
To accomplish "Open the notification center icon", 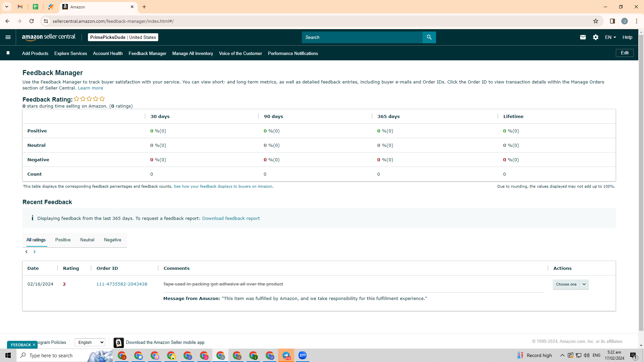I will pos(633,355).
